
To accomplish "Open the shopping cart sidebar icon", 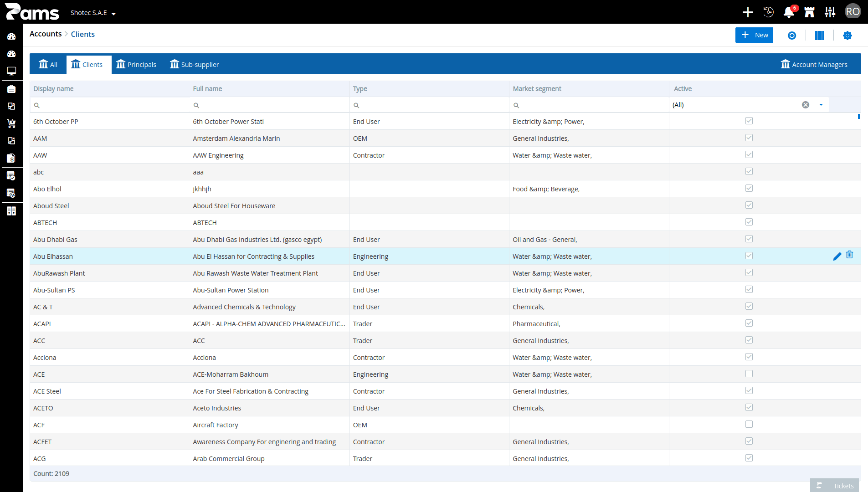I will point(11,123).
